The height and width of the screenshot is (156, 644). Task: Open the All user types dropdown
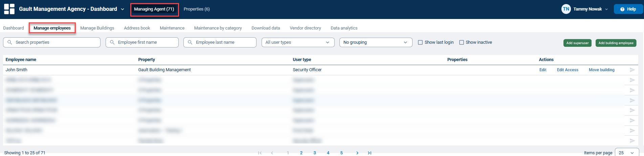(x=298, y=42)
